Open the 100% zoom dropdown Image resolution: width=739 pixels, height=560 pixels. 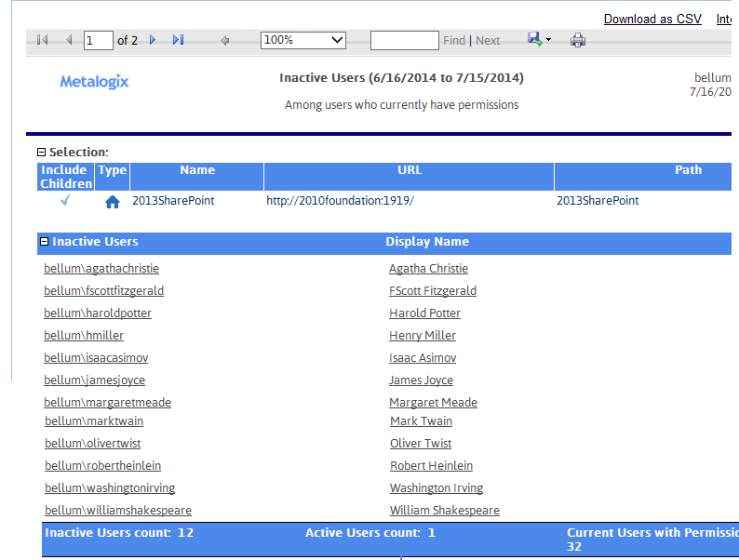(x=303, y=41)
